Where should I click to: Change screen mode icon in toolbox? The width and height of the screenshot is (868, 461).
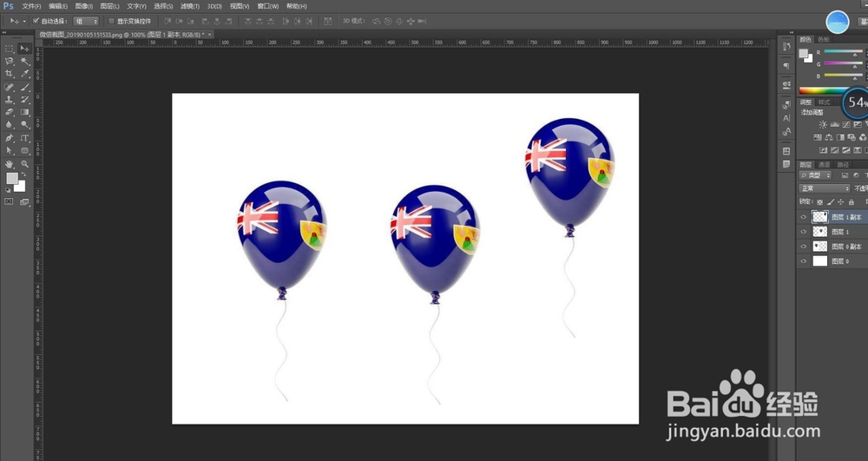[x=24, y=202]
